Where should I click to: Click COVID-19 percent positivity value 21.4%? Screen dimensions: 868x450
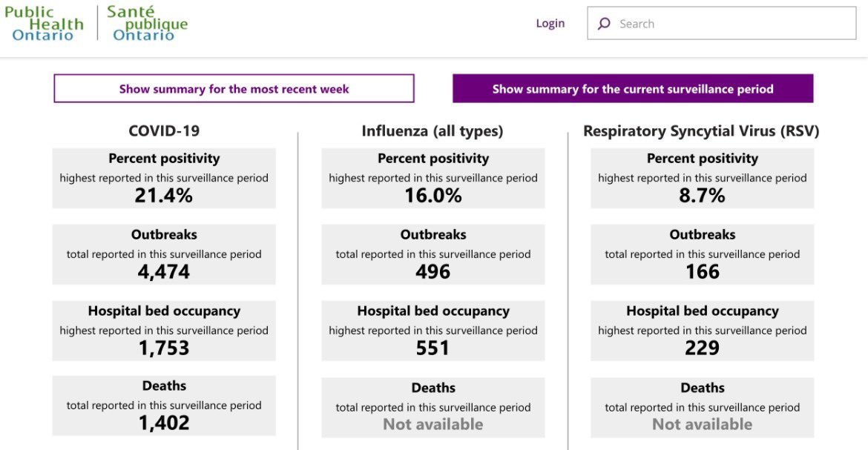pos(164,196)
